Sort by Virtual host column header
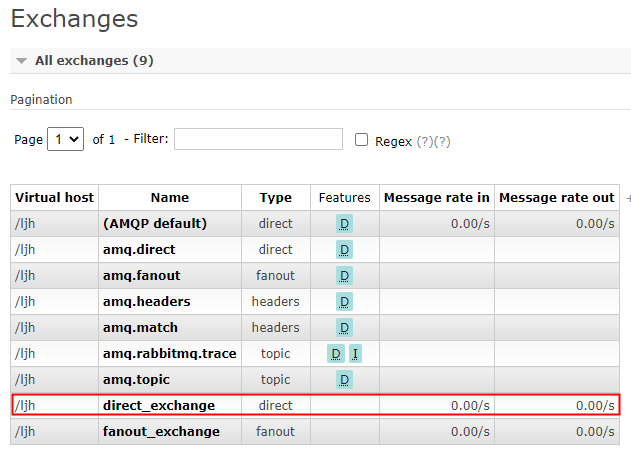 [54, 198]
